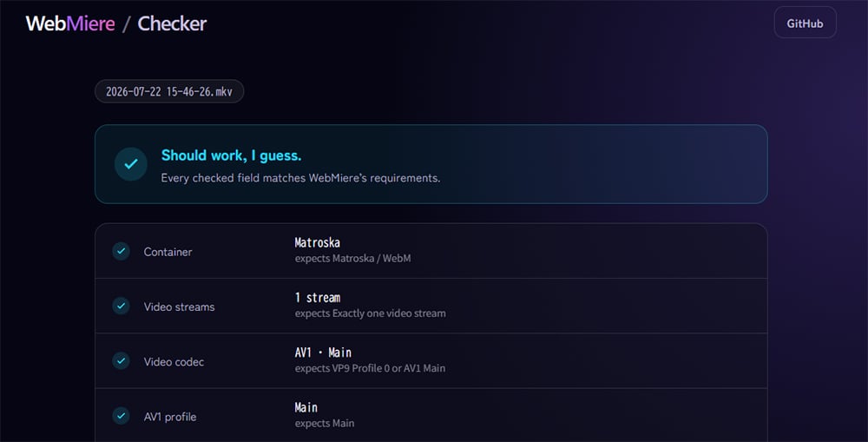The image size is (868, 442).
Task: Click the WebMiere logo text
Action: (70, 23)
